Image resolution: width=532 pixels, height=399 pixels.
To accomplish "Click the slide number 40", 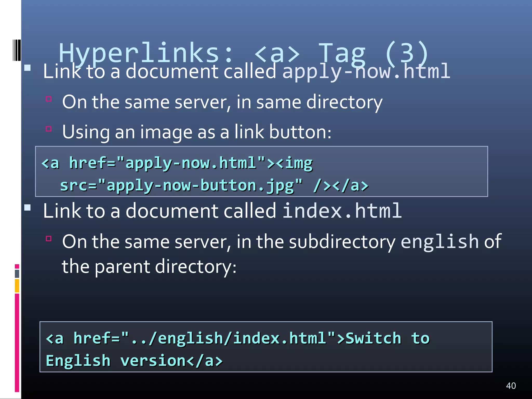I will [x=511, y=385].
